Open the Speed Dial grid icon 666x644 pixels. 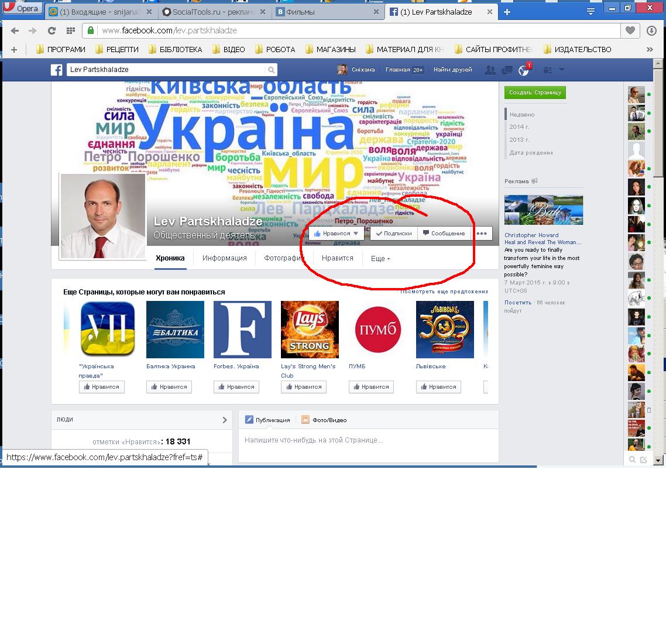pos(71,30)
